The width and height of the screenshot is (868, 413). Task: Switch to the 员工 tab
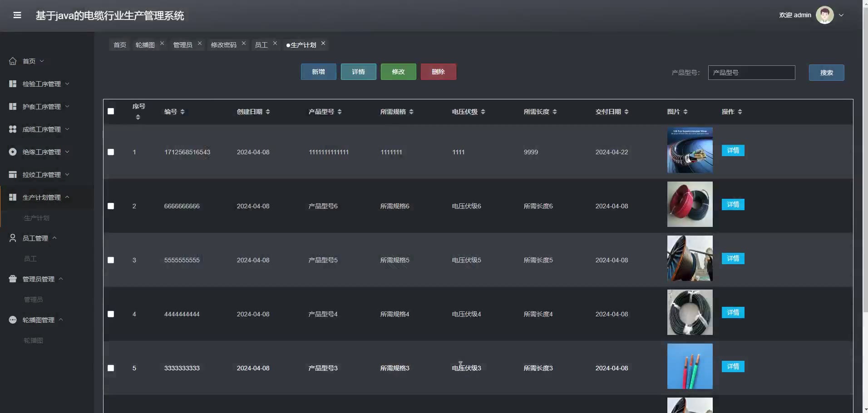(261, 45)
